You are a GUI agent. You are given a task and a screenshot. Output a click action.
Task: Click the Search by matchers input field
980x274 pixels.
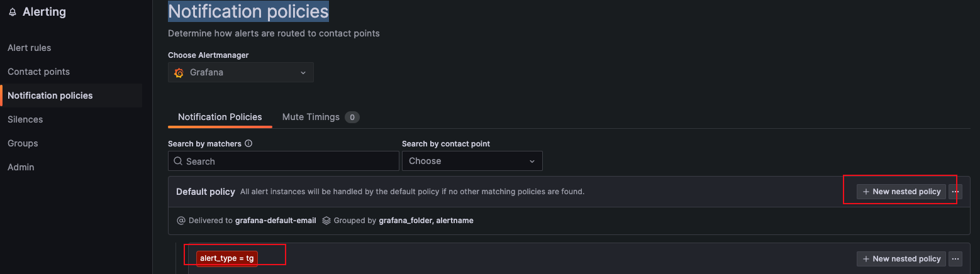click(289, 162)
